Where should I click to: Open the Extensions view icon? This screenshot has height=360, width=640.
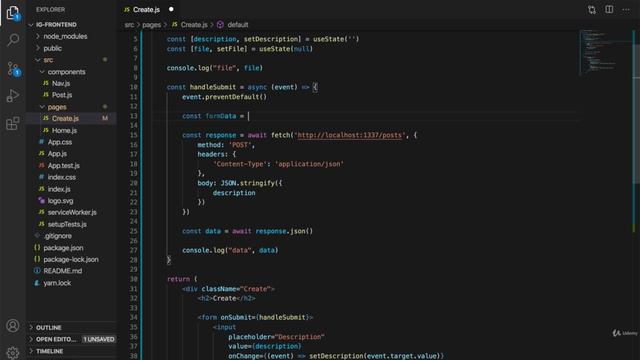click(x=13, y=123)
